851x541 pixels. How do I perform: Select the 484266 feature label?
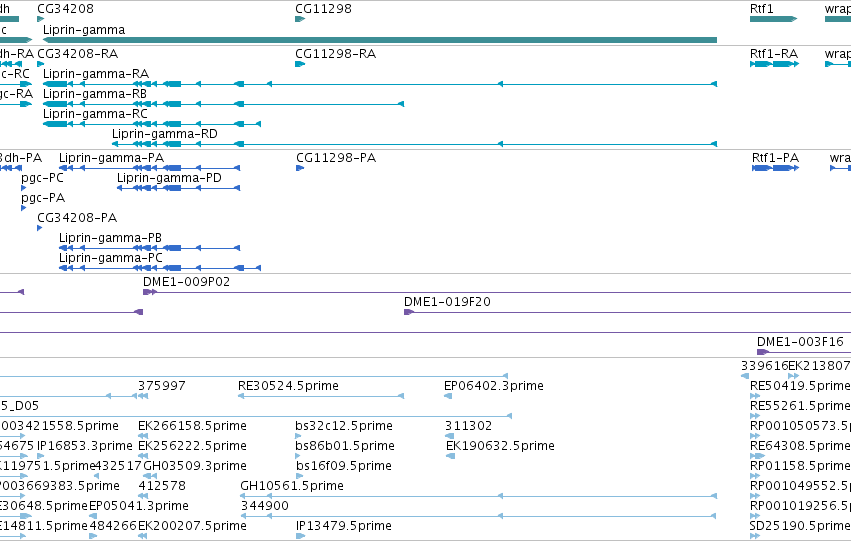click(113, 526)
